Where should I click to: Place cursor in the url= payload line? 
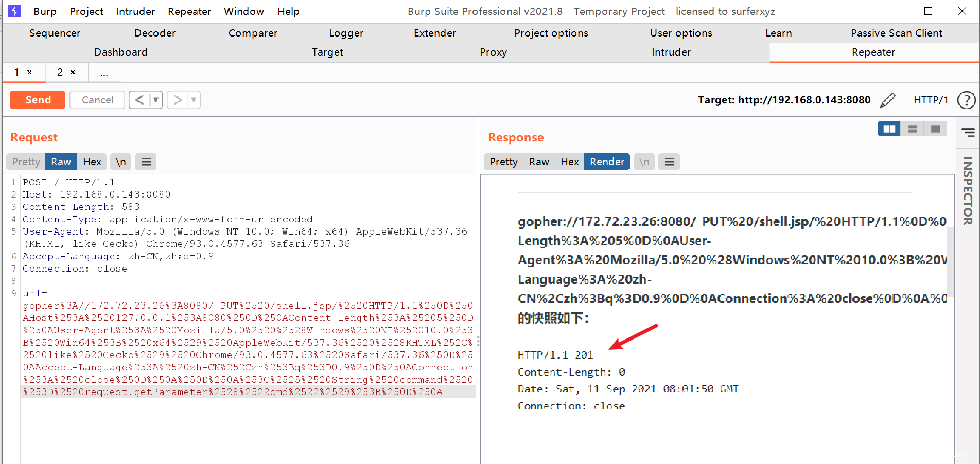pos(35,293)
